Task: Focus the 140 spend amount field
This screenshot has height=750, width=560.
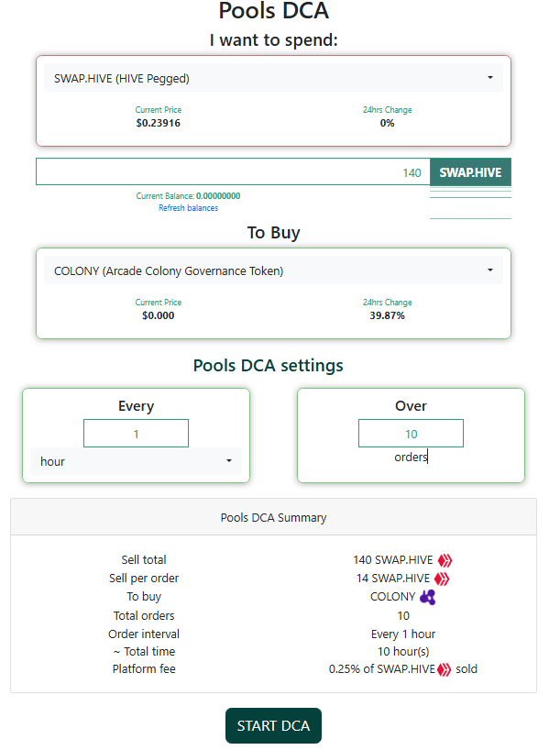Action: (x=233, y=171)
